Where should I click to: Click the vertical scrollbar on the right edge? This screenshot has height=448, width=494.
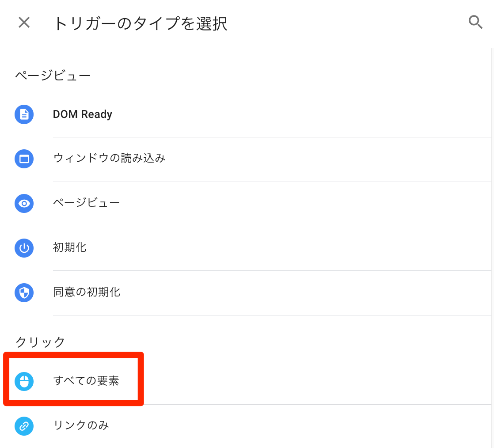pyautogui.click(x=492, y=221)
